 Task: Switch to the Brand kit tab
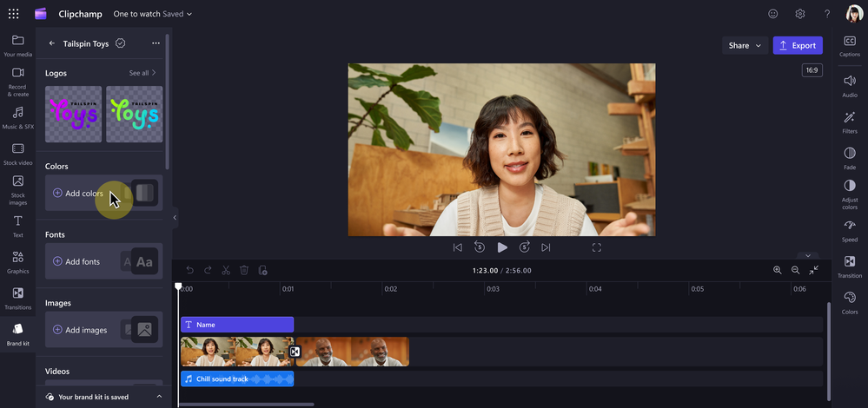point(17,335)
